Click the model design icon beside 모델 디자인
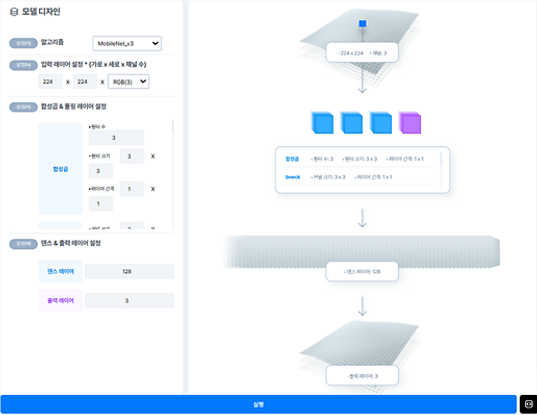This screenshot has height=415, width=537. click(x=14, y=12)
